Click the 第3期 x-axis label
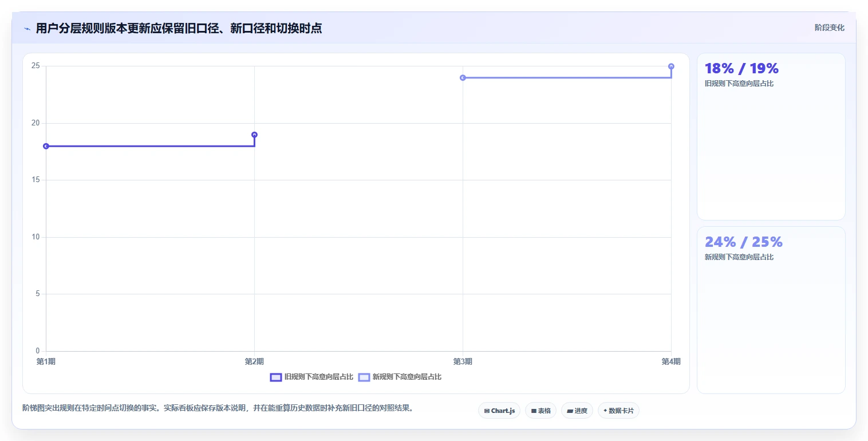The height and width of the screenshot is (441, 868). click(463, 361)
